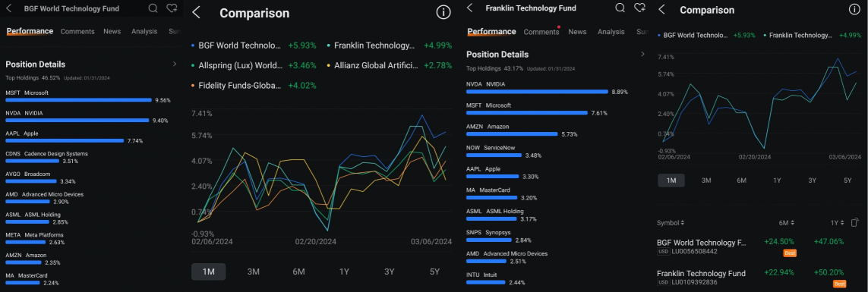The image size is (868, 292).
Task: Open info on the small Comparison panel
Action: tap(854, 9)
